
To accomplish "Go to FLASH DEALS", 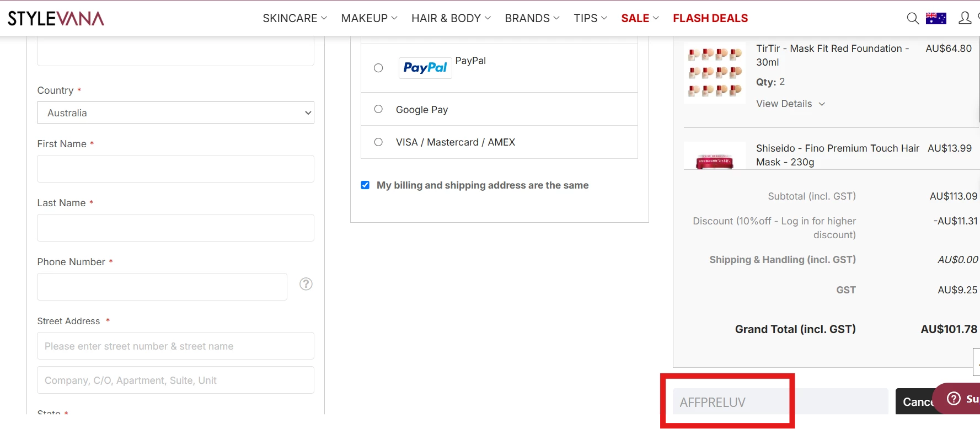I will [x=710, y=18].
